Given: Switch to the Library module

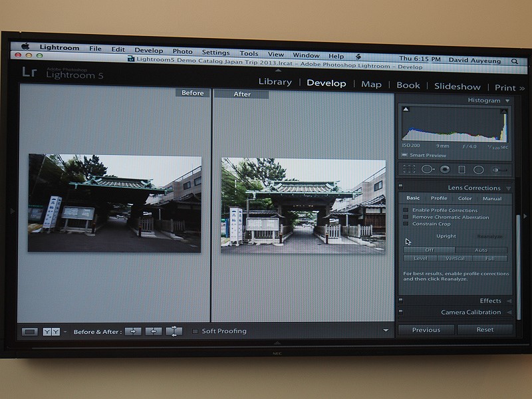Looking at the screenshot, I should coord(275,82).
